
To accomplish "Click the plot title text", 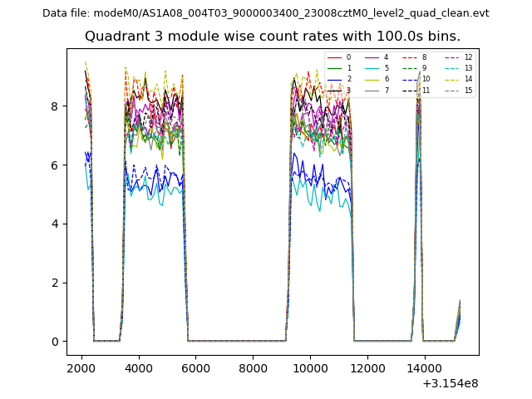I will [273, 37].
